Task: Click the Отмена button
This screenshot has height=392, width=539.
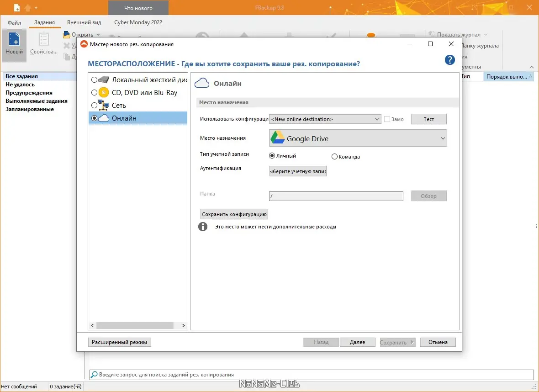Action: [x=438, y=342]
